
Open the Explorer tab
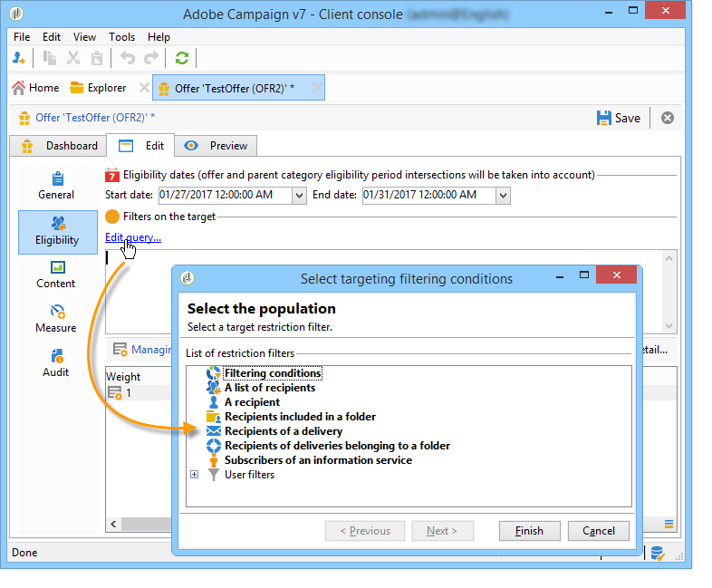coord(99,88)
